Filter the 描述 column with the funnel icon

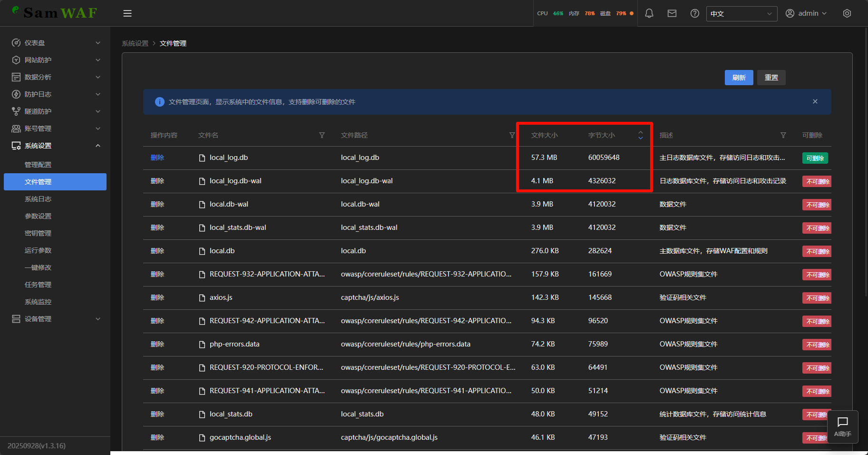[x=783, y=135]
